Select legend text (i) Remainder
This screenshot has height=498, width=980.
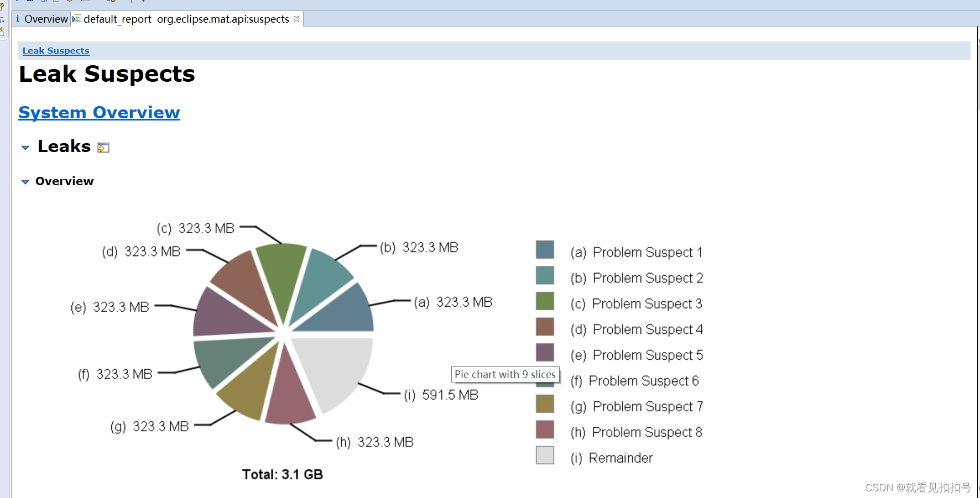(x=612, y=458)
